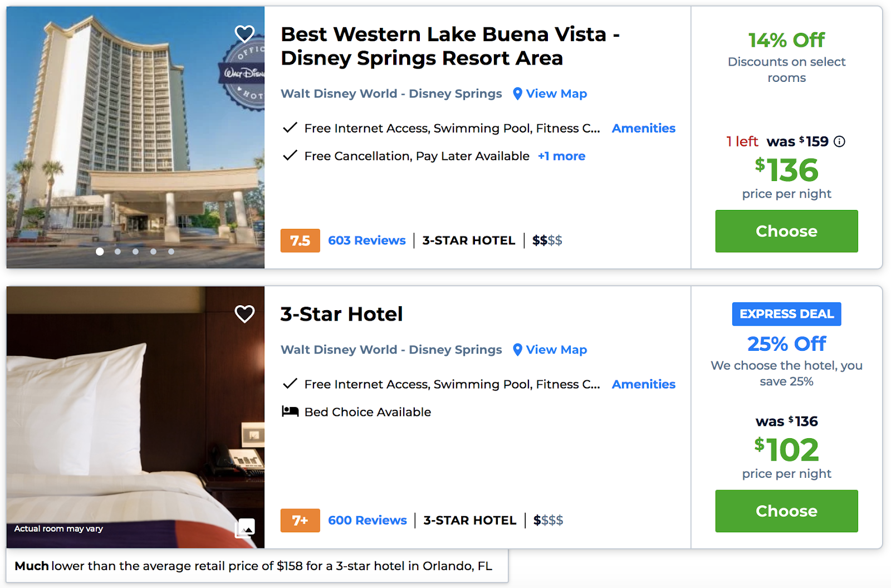Expand Amenities for Best Western Lake Buena Vista

[x=643, y=128]
